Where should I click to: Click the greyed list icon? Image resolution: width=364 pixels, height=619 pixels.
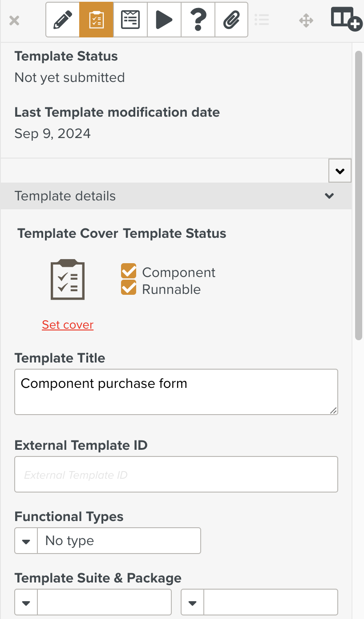262,20
